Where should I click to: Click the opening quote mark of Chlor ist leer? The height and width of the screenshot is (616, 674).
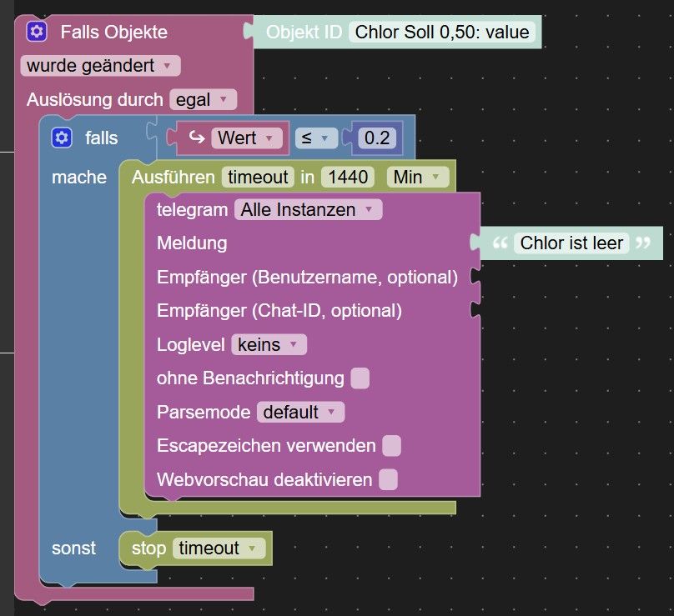[500, 243]
